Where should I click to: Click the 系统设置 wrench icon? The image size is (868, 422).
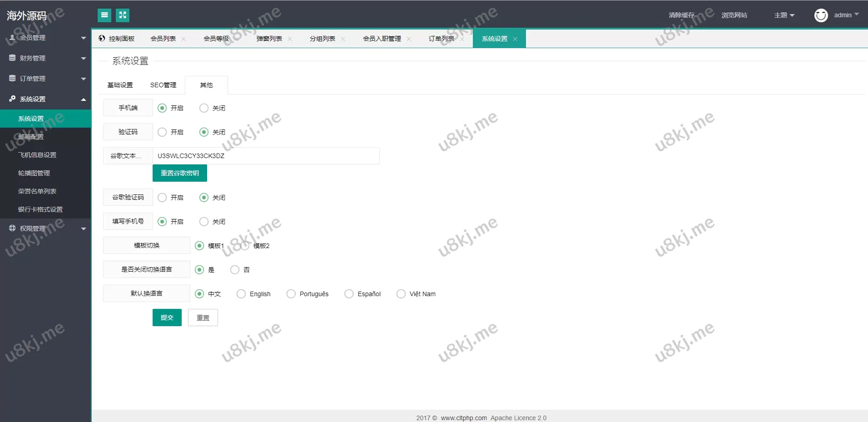click(x=12, y=99)
